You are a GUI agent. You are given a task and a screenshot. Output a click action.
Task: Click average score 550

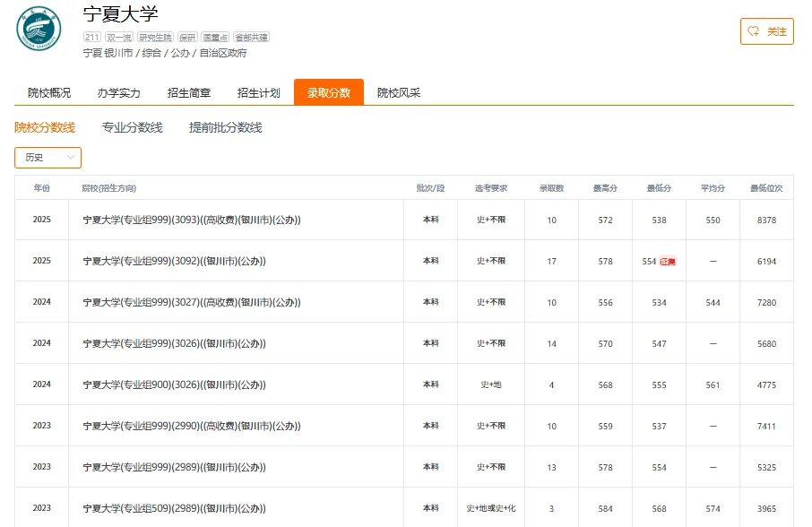point(713,220)
